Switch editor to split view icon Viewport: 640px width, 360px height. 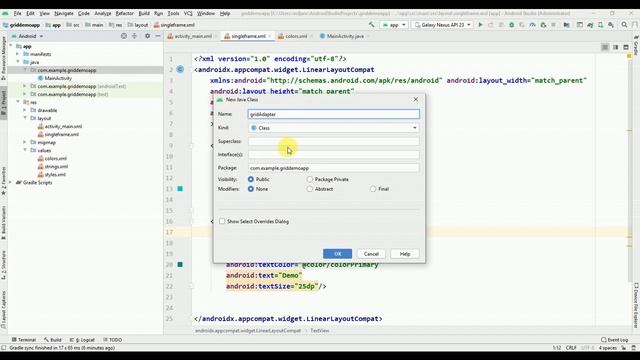[616, 47]
